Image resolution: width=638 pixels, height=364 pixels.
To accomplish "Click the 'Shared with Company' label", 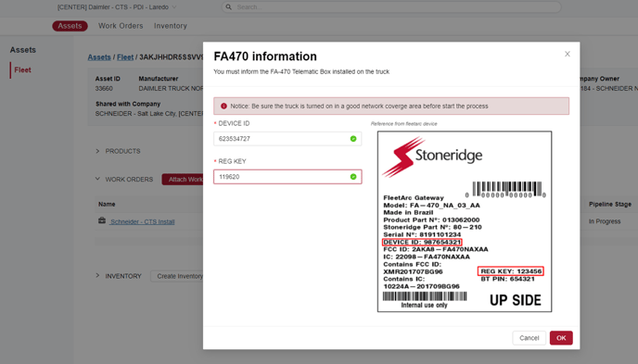I will point(128,104).
